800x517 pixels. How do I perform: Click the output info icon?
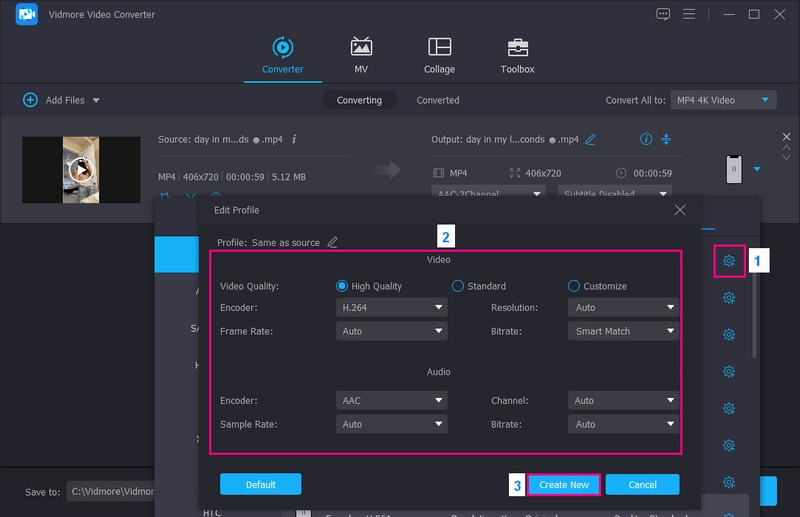click(646, 139)
